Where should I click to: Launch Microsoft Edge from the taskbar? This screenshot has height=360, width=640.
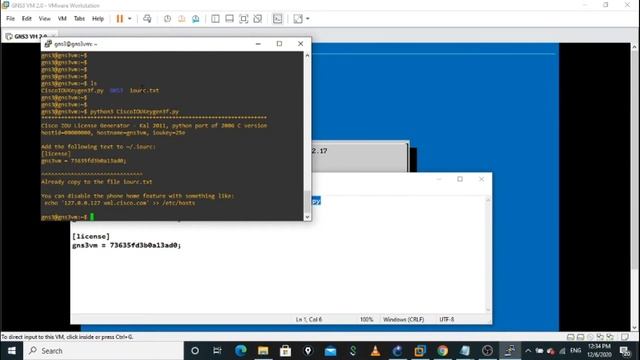click(240, 351)
